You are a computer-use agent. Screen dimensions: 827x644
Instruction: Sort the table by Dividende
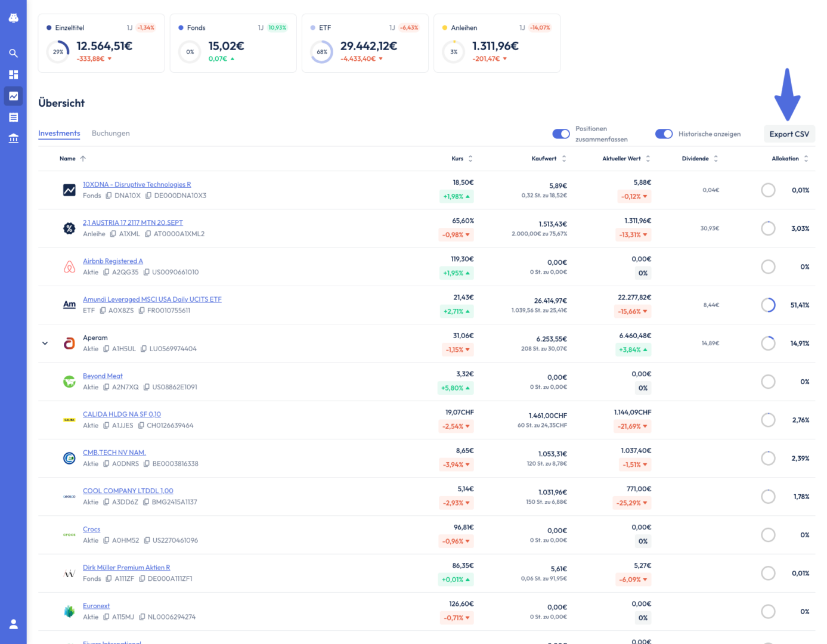click(x=700, y=159)
